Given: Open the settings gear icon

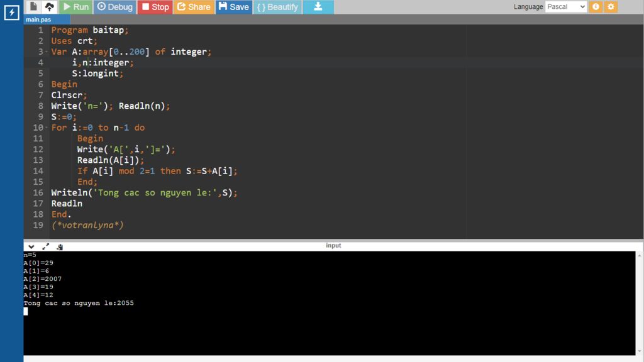Looking at the screenshot, I should (611, 6).
